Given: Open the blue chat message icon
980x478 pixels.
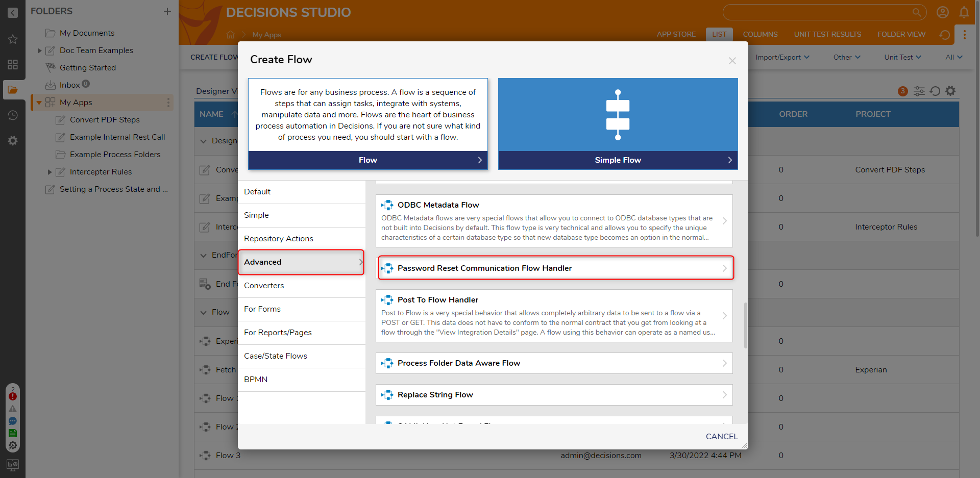Looking at the screenshot, I should (13, 421).
